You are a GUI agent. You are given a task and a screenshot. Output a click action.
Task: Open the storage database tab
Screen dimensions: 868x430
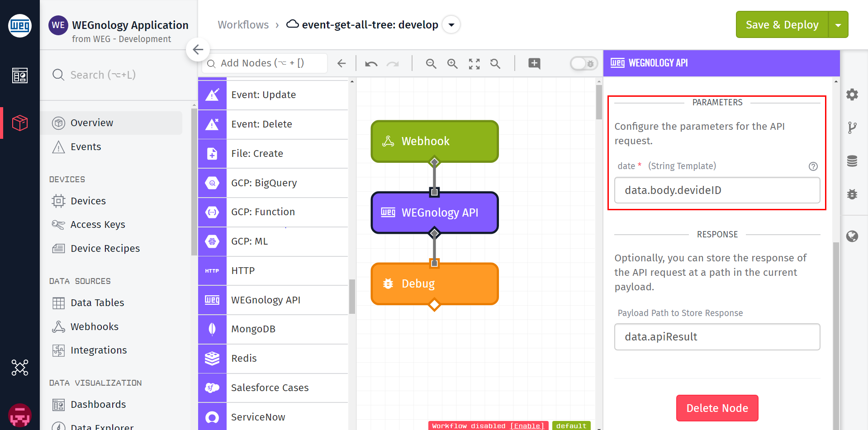coord(852,161)
